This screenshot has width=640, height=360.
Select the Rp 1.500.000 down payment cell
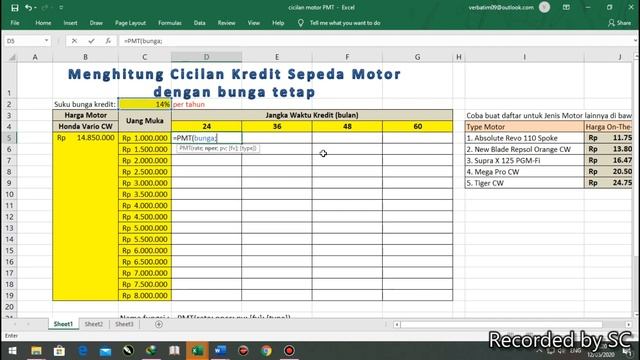(145, 149)
